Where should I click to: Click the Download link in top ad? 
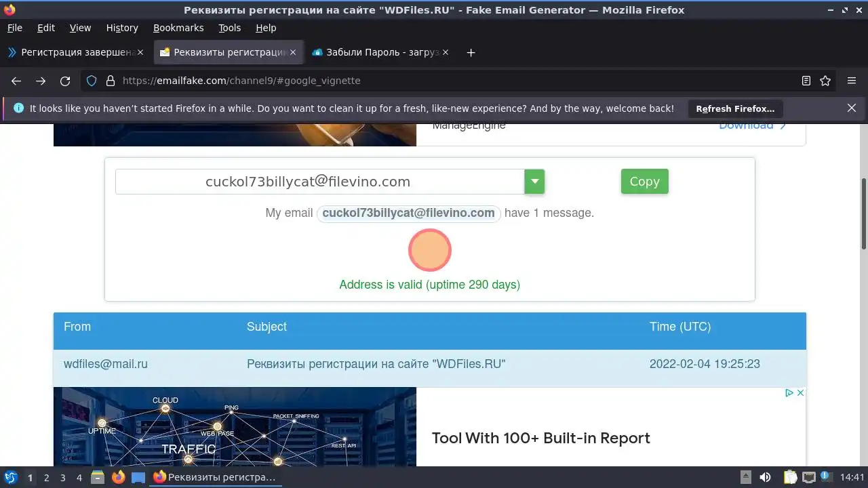point(753,125)
